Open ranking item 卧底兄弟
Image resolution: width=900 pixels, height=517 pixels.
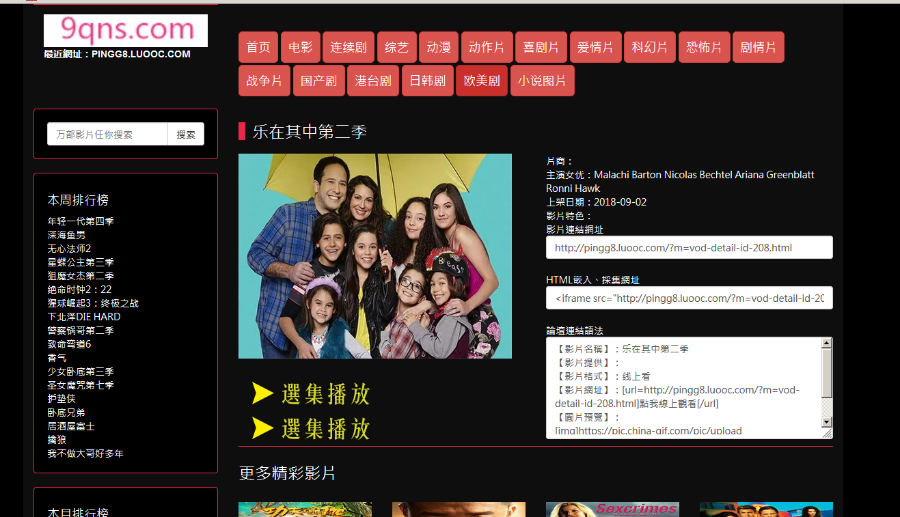(x=66, y=413)
